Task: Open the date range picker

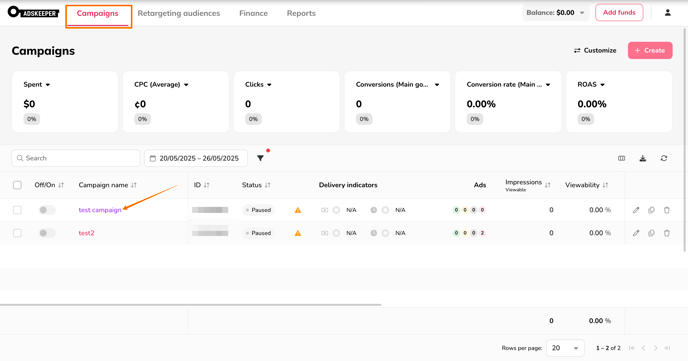Action: pyautogui.click(x=196, y=158)
